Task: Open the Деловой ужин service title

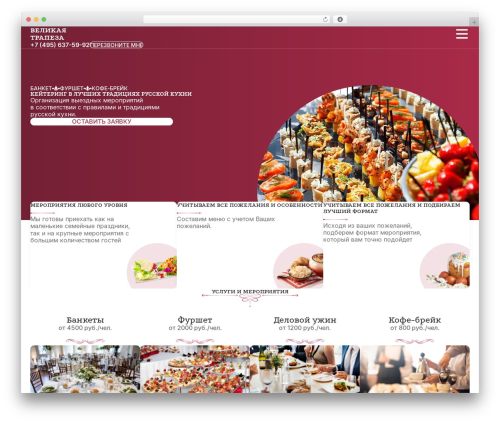Action: (x=305, y=320)
